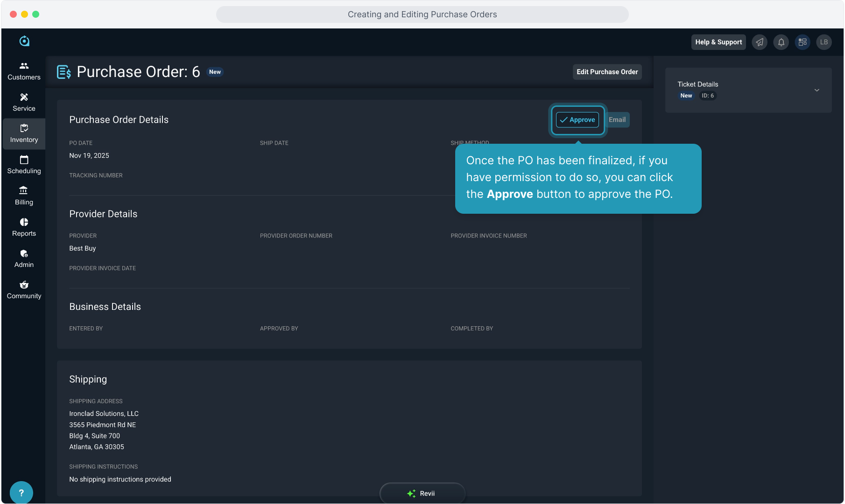845x504 pixels.
Task: Open the Customers section in sidebar
Action: pyautogui.click(x=24, y=71)
